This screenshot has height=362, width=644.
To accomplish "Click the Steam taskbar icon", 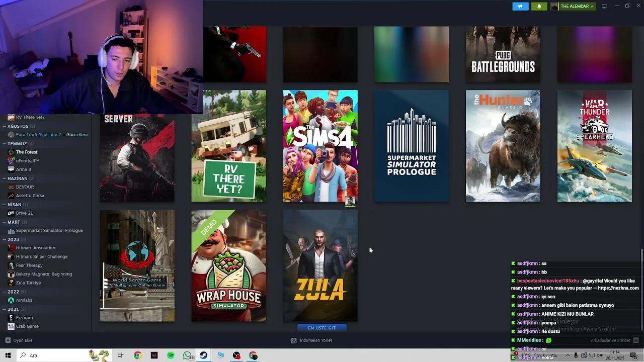I will coord(204,355).
